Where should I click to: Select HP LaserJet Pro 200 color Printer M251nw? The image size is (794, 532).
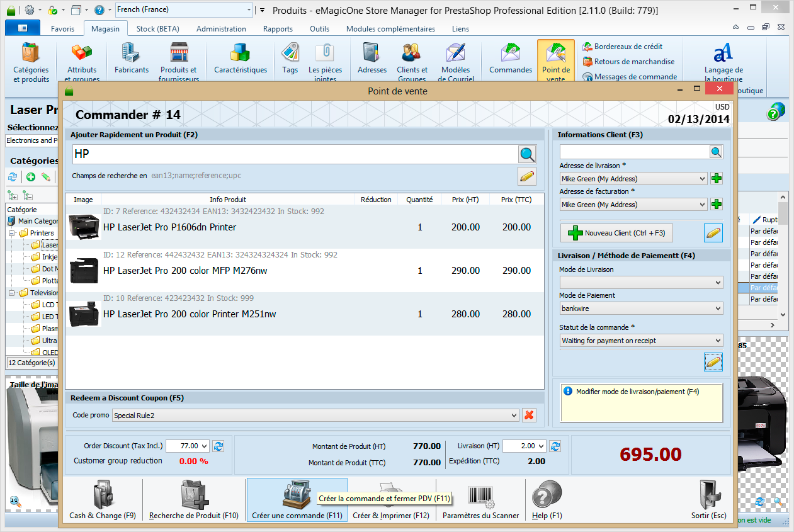[x=305, y=314]
